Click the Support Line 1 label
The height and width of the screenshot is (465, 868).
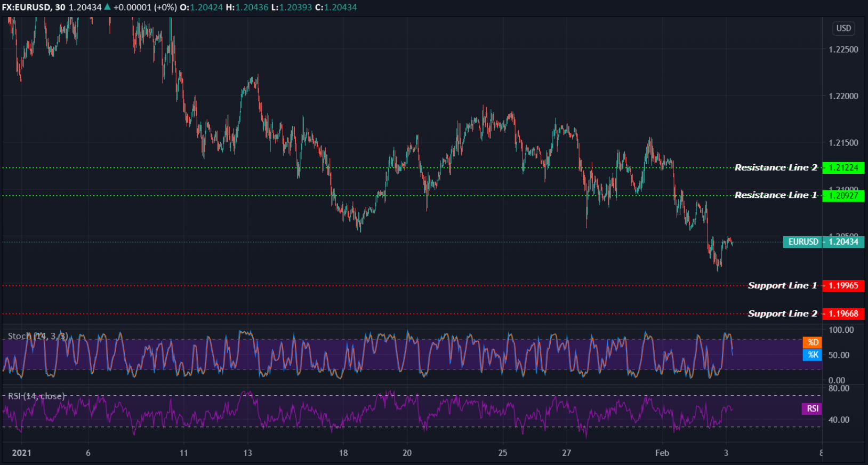(782, 285)
